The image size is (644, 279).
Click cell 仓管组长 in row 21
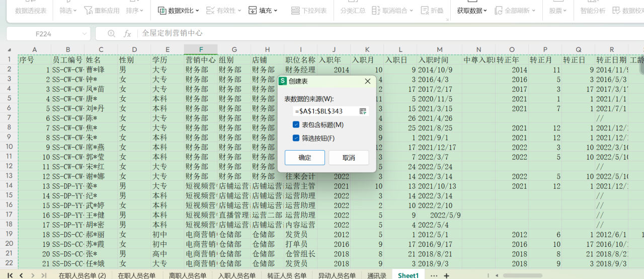pos(300,254)
